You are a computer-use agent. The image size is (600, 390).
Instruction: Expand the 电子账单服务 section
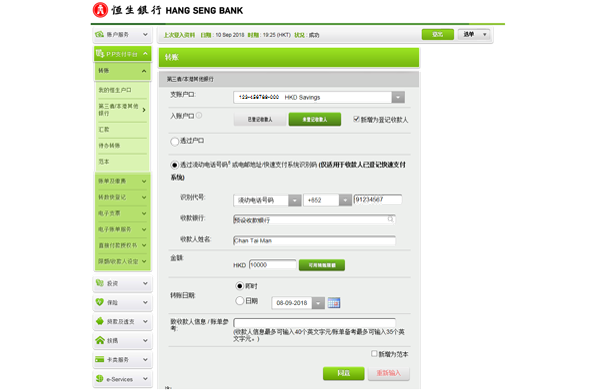[122, 229]
